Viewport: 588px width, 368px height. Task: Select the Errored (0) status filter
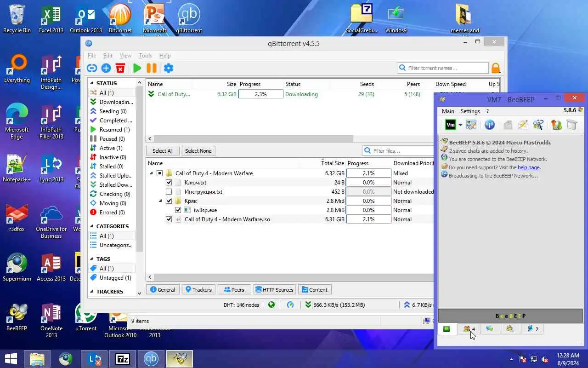(112, 213)
